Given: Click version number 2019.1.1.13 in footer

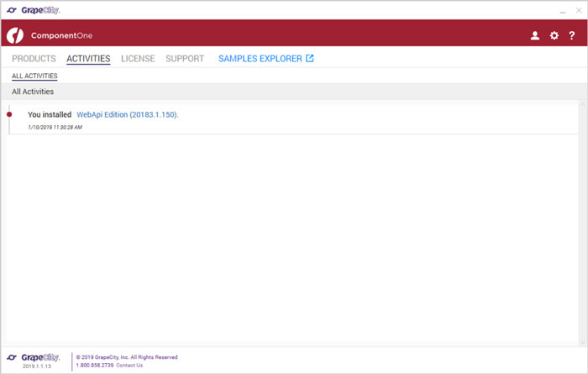Looking at the screenshot, I should pos(37,366).
